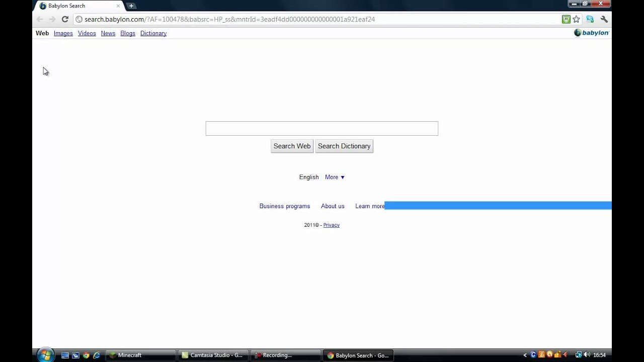Select the Web search category
The width and height of the screenshot is (644, 362).
click(42, 33)
